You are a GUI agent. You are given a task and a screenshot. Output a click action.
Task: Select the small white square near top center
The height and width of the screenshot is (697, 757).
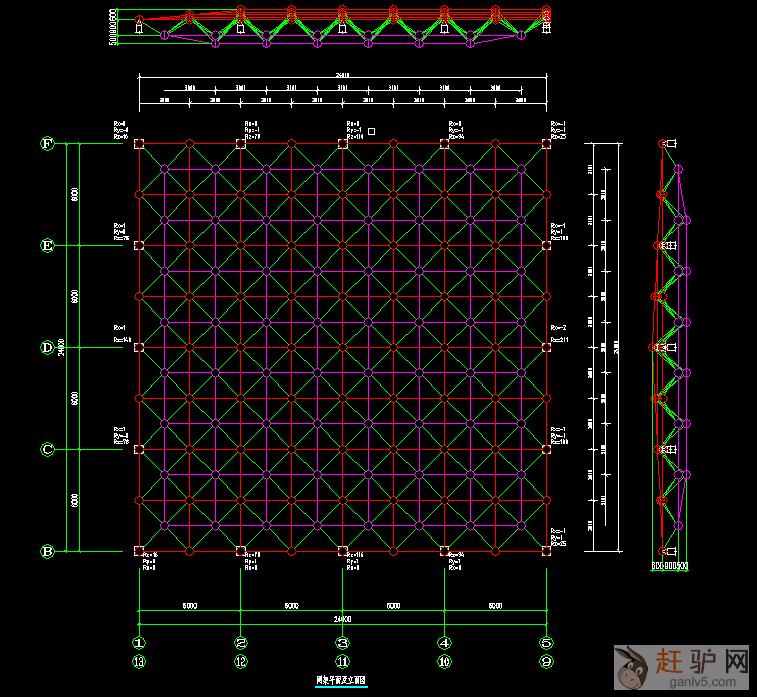(371, 131)
